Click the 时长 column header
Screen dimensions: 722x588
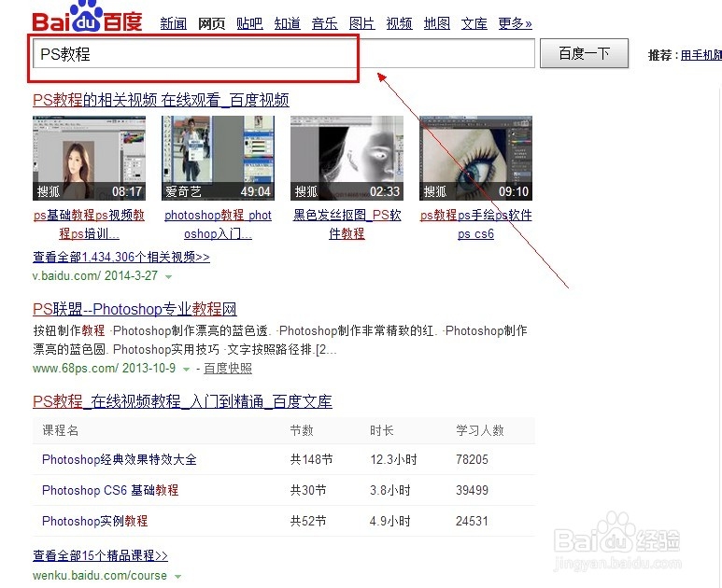coord(382,430)
